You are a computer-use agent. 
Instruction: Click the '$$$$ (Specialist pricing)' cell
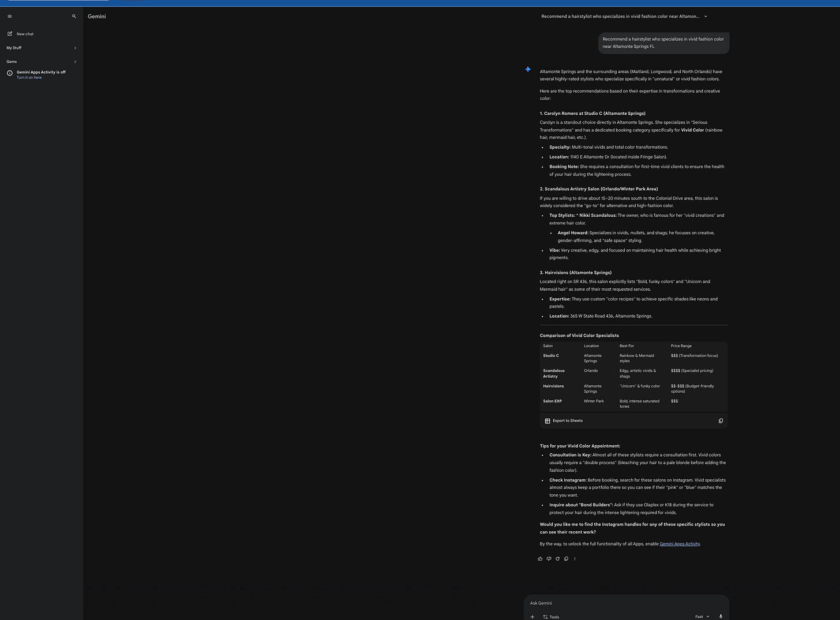pyautogui.click(x=692, y=371)
